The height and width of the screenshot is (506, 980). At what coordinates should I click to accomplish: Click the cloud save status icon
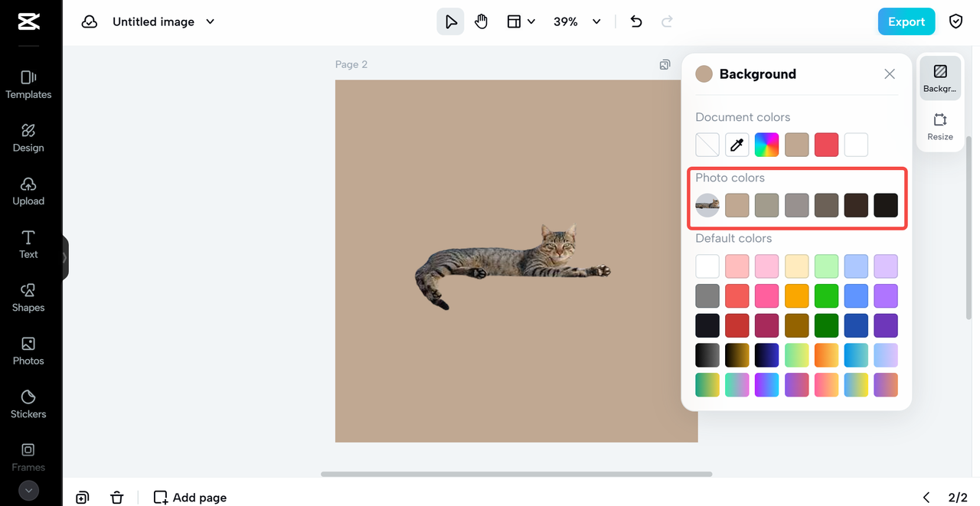tap(90, 21)
